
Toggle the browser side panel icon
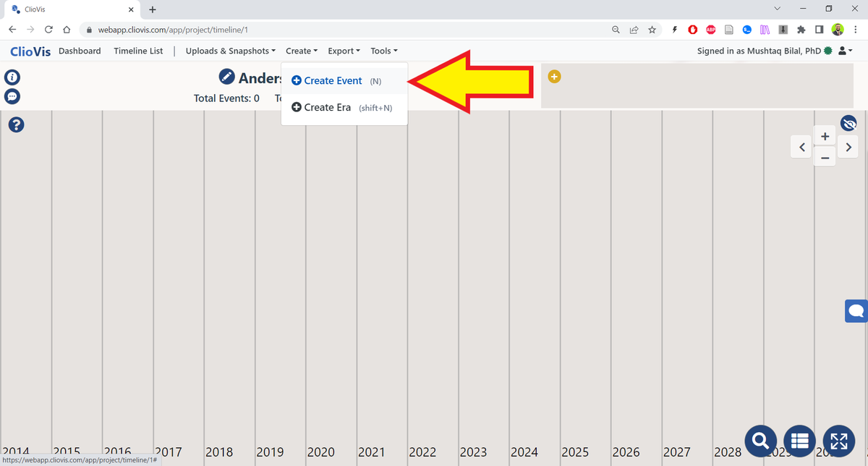click(819, 30)
